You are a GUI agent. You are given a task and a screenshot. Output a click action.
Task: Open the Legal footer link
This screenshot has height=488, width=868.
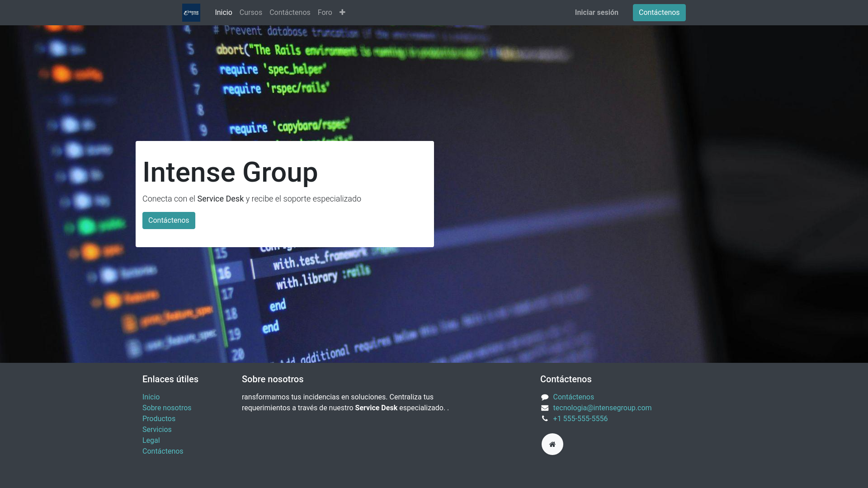pos(151,441)
